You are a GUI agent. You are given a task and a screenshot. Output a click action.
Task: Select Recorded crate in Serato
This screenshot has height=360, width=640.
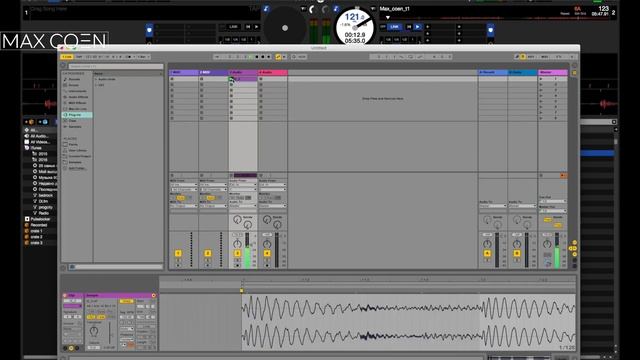38,225
